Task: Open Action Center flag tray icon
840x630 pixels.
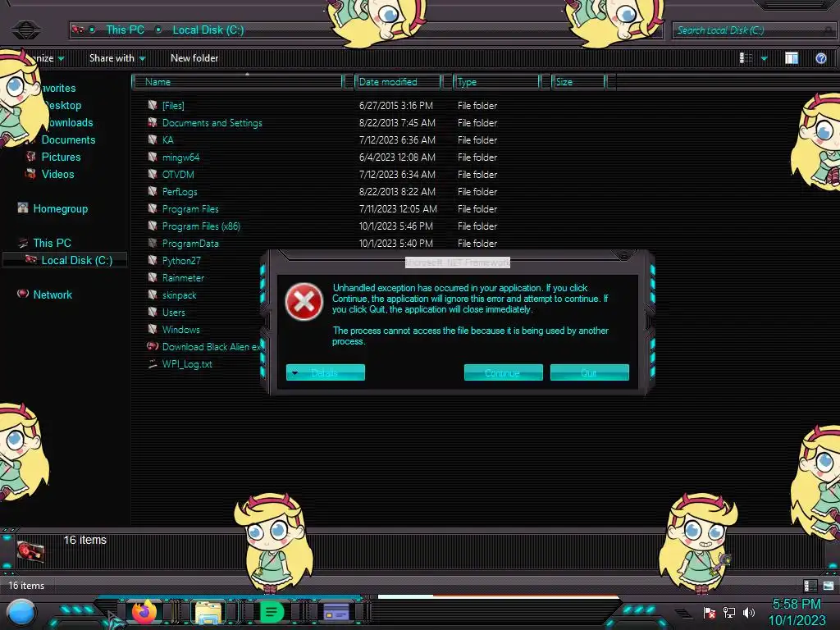Action: 710,612
